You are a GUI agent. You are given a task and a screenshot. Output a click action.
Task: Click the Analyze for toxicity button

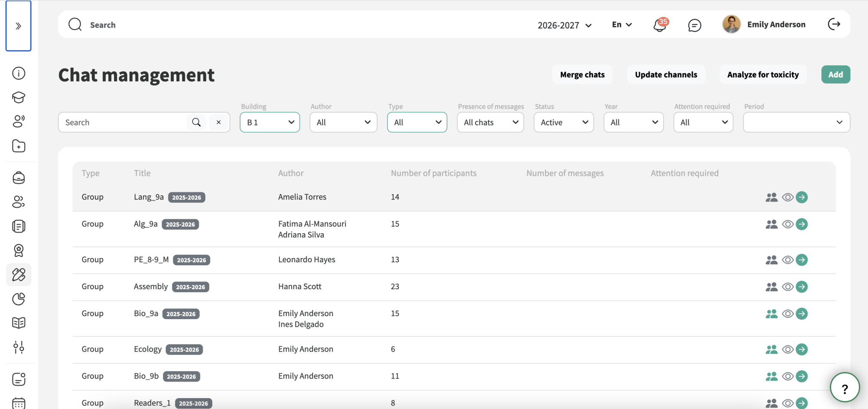pyautogui.click(x=763, y=75)
